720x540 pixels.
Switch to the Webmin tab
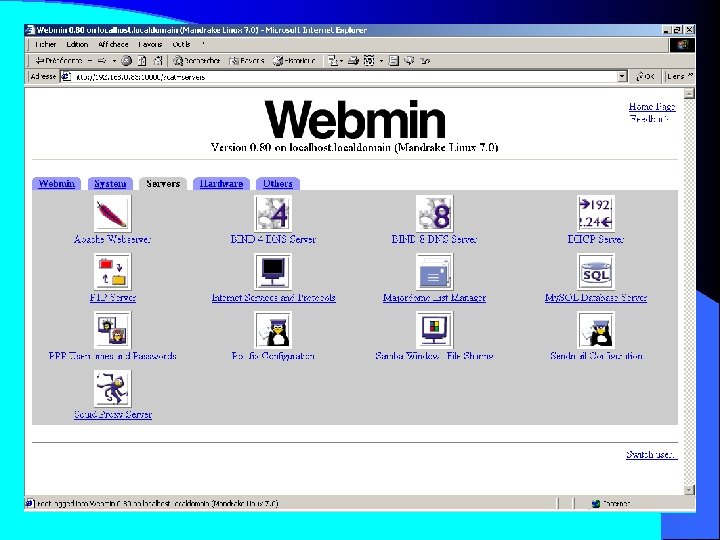tap(56, 184)
